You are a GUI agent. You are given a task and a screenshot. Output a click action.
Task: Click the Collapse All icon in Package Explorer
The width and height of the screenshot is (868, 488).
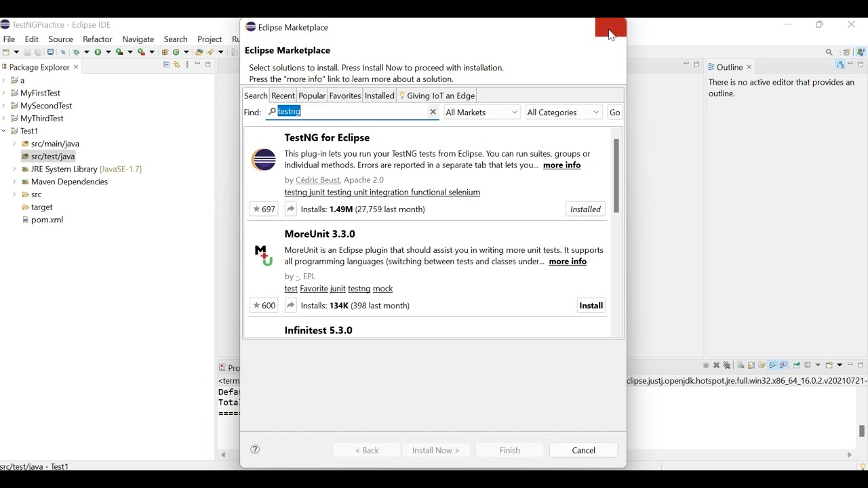coord(166,64)
